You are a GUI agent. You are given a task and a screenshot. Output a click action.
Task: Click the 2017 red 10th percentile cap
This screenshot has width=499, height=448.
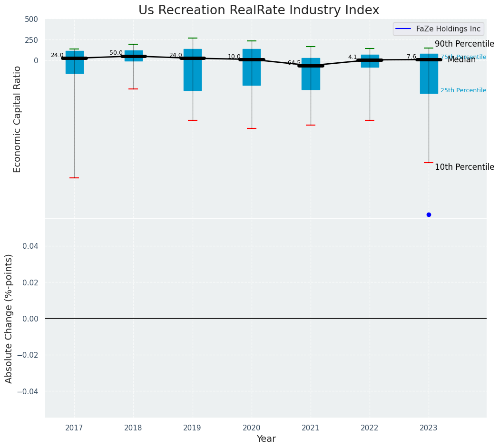tap(74, 178)
